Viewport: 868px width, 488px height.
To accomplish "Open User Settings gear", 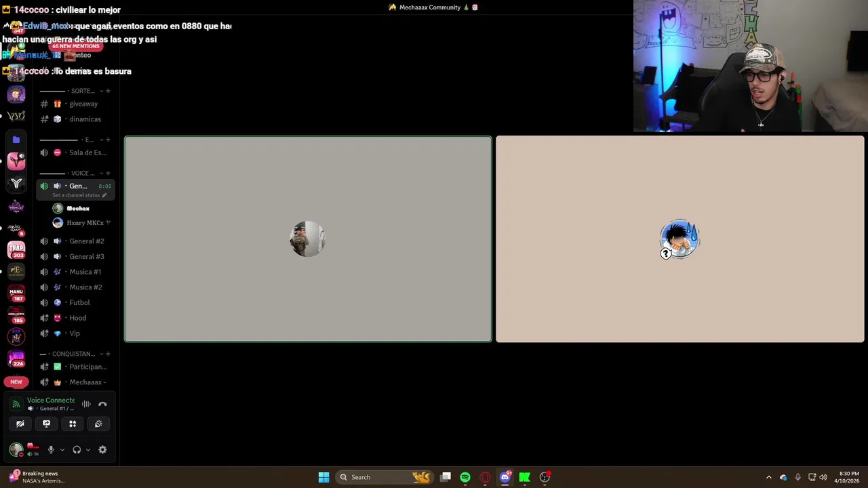I will [102, 449].
